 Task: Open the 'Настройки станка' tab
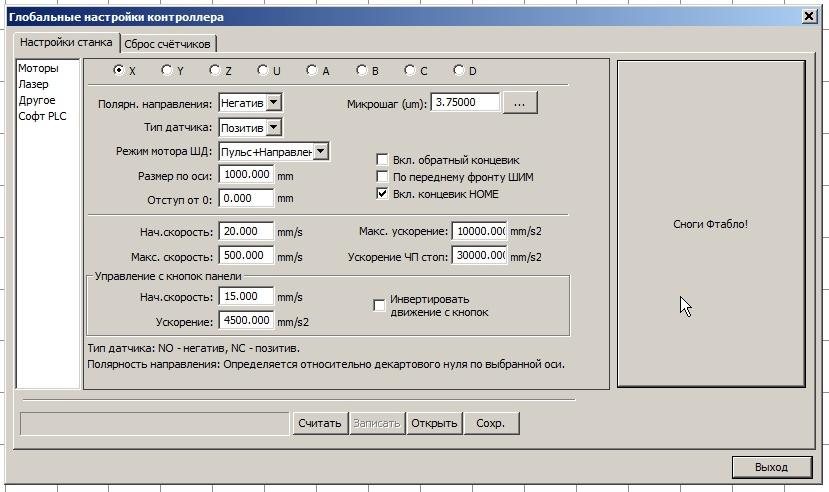tap(66, 43)
